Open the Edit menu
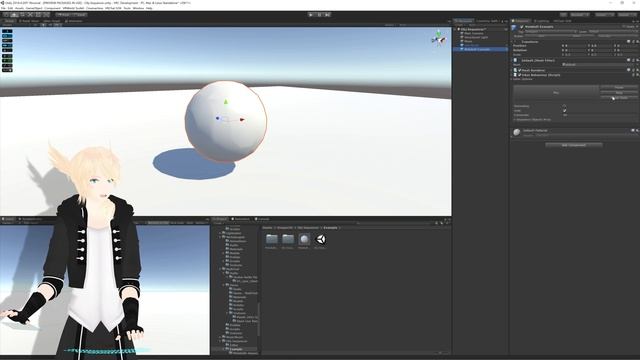 coord(10,8)
